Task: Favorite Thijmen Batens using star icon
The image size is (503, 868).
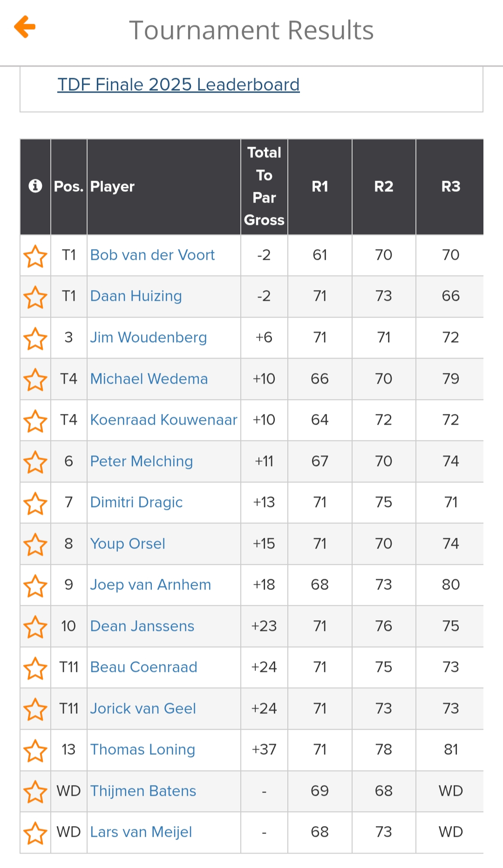Action: (x=35, y=791)
